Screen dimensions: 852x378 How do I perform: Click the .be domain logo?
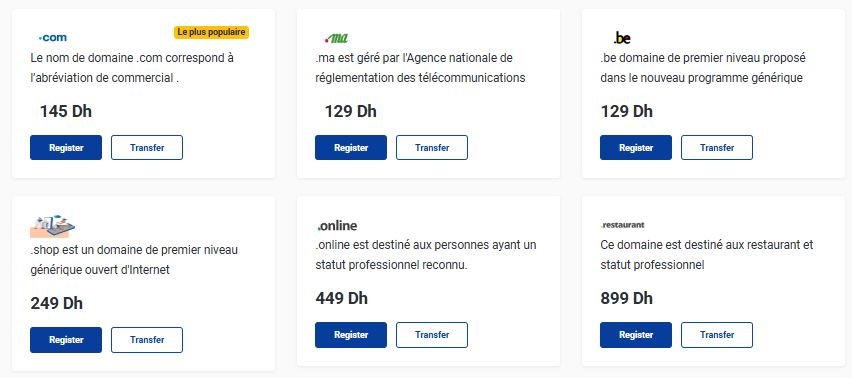coord(622,38)
